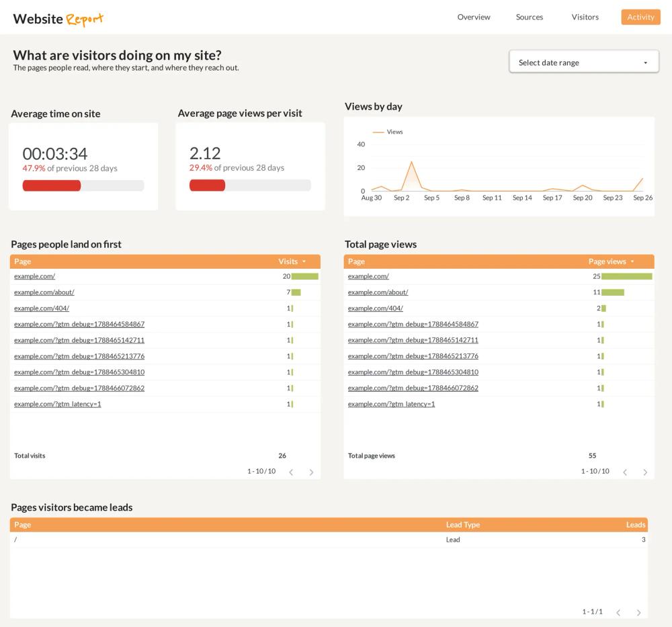Open gtm_debug=1788465142711 link in landing pages
This screenshot has width=672, height=627.
coord(79,340)
